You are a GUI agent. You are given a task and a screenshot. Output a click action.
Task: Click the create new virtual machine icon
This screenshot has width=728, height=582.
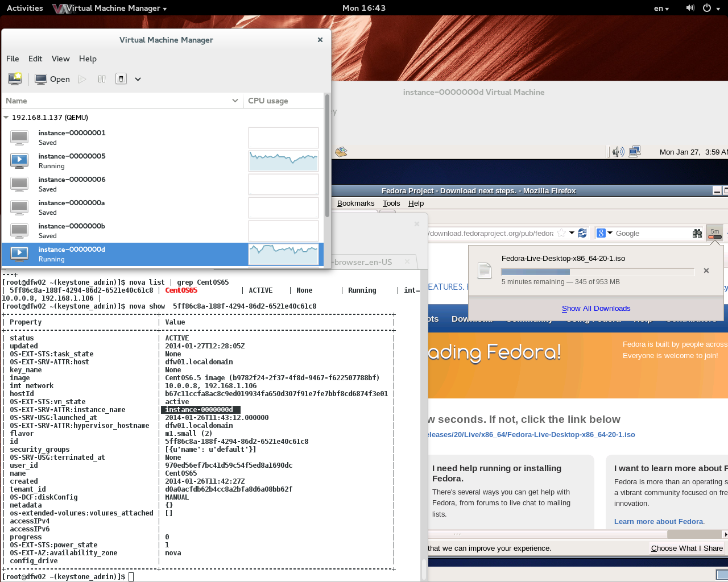[15, 79]
